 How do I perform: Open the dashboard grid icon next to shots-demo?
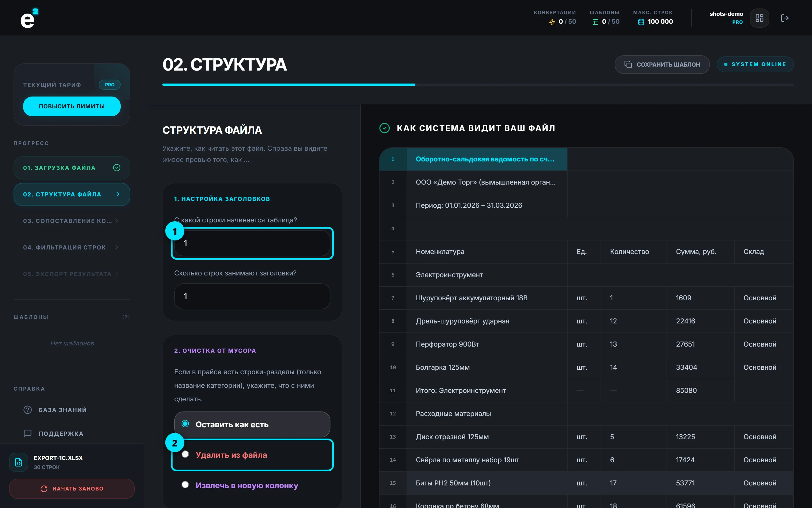[759, 18]
